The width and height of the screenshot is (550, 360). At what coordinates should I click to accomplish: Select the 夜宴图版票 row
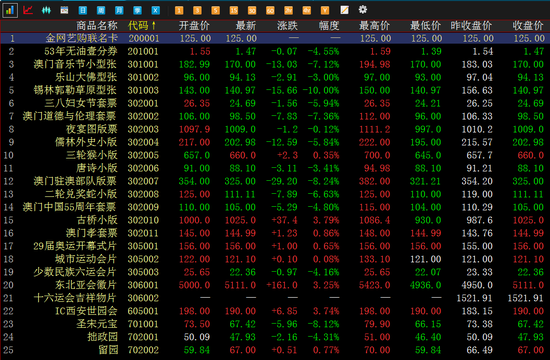[275, 129]
